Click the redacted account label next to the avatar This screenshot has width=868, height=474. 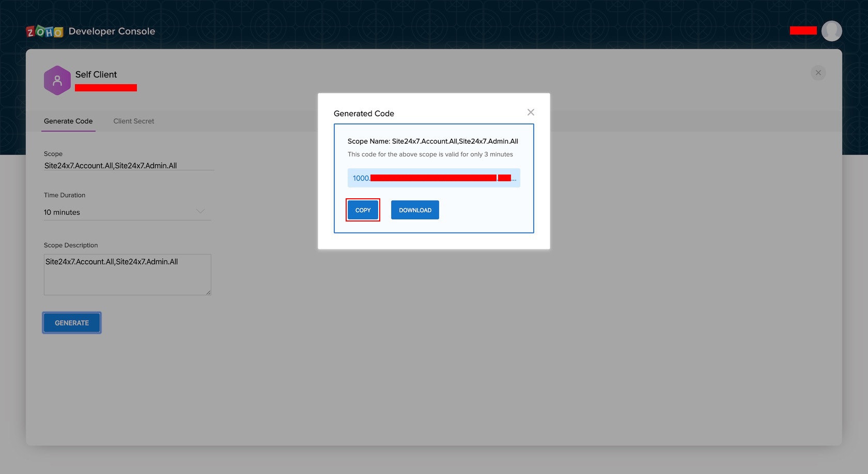tap(802, 30)
